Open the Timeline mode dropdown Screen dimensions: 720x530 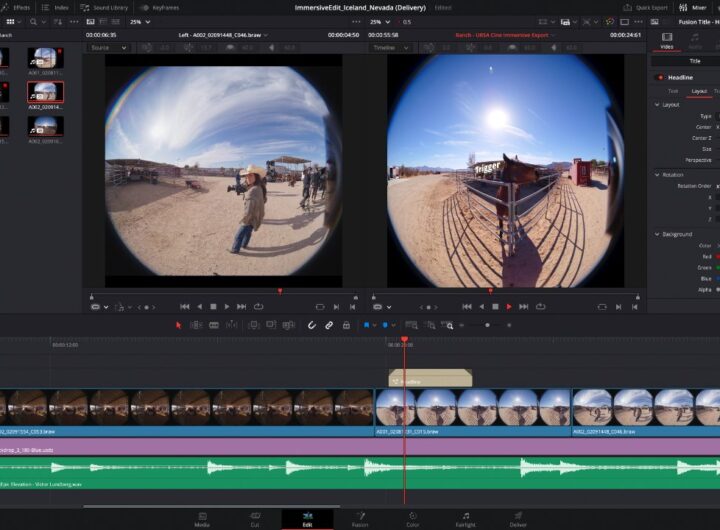point(390,47)
